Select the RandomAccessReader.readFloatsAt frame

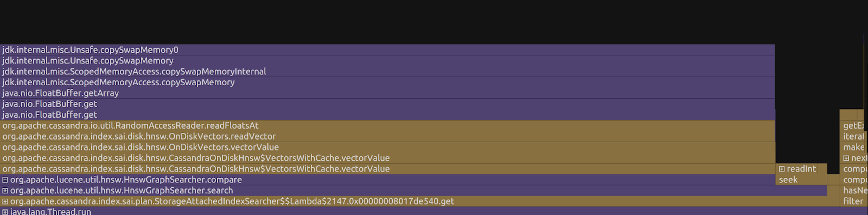[387, 126]
